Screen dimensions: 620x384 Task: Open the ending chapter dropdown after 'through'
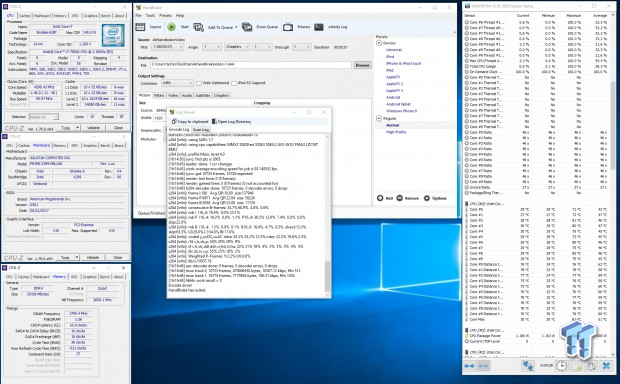(x=302, y=47)
